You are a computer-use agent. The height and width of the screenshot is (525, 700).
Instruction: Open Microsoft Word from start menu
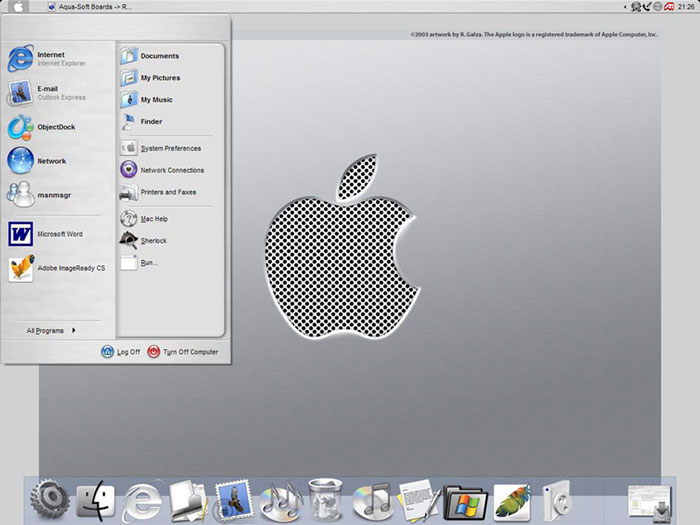[x=46, y=234]
